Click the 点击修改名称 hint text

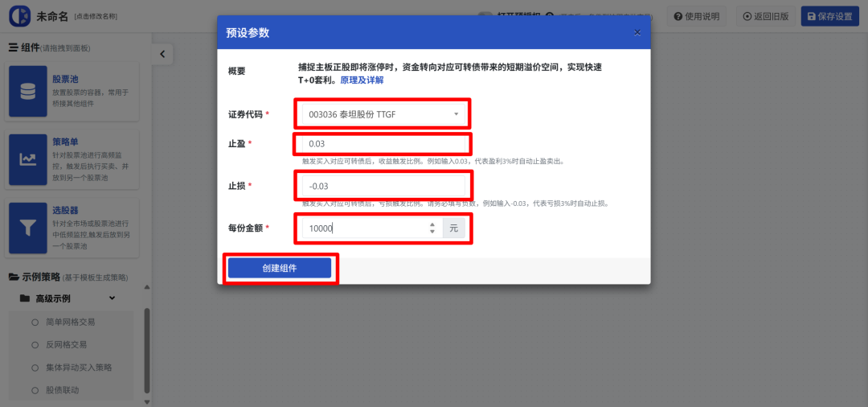(x=95, y=16)
